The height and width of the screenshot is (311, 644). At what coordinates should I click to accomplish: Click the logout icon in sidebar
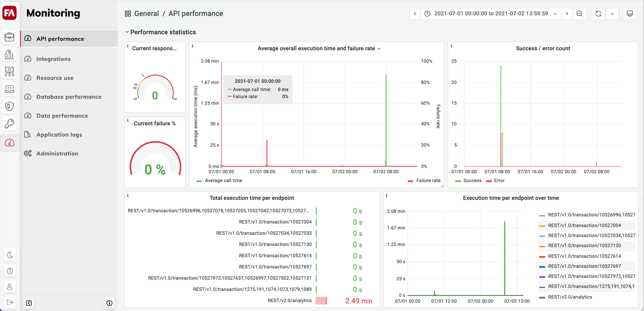coord(10,302)
